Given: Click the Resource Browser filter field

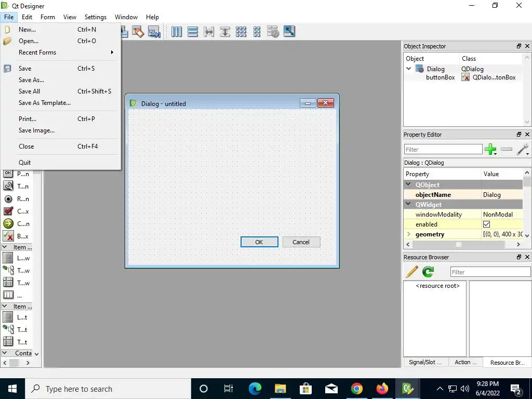Looking at the screenshot, I should pyautogui.click(x=490, y=272).
